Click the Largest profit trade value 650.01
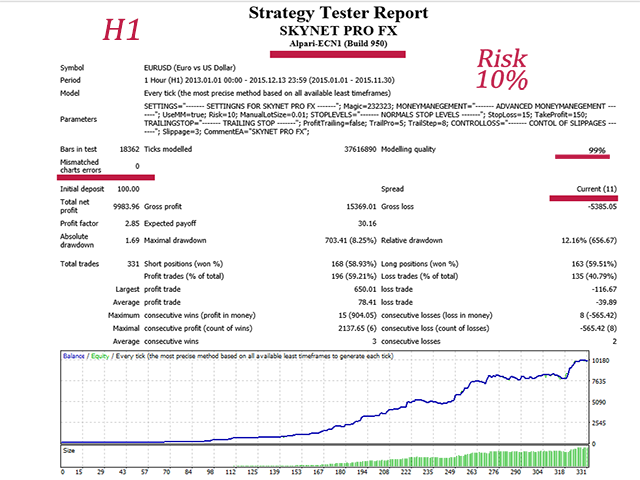Screen dimensions: 640x480 pos(365,289)
